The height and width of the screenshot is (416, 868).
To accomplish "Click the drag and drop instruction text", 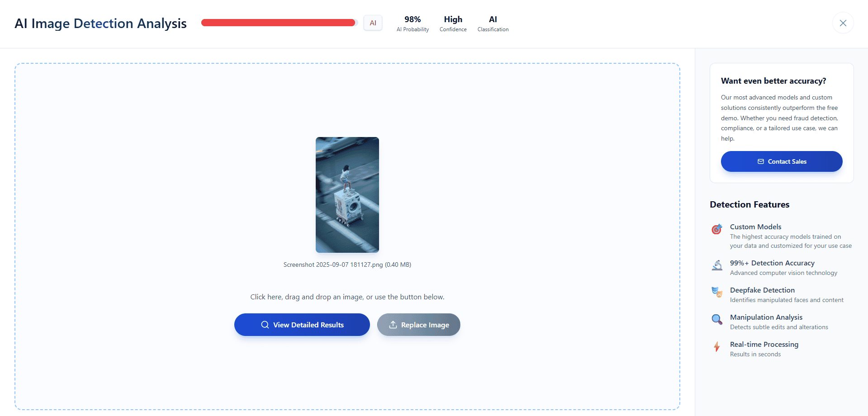I will pyautogui.click(x=347, y=297).
